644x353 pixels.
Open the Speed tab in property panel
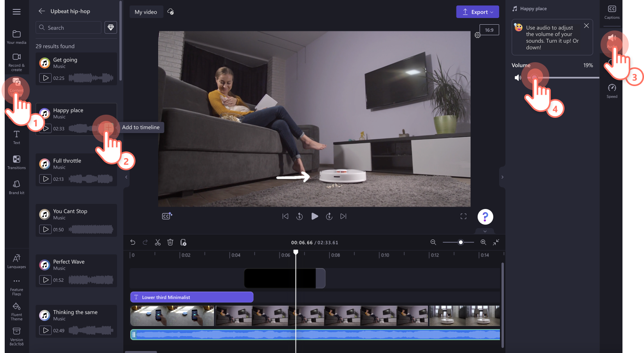click(x=612, y=91)
